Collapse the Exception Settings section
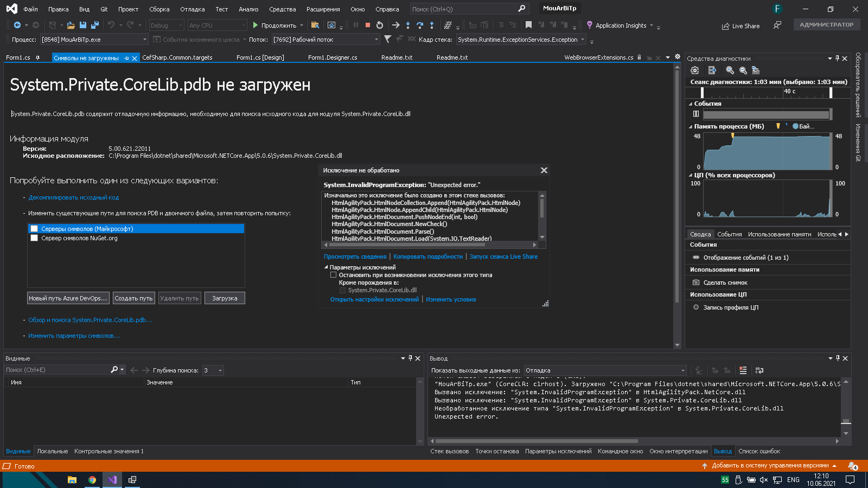 tap(326, 267)
